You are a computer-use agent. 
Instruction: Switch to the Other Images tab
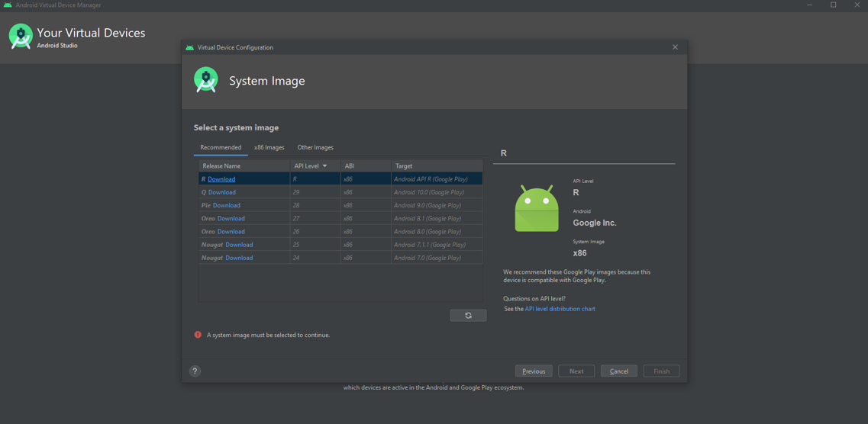[x=315, y=148]
